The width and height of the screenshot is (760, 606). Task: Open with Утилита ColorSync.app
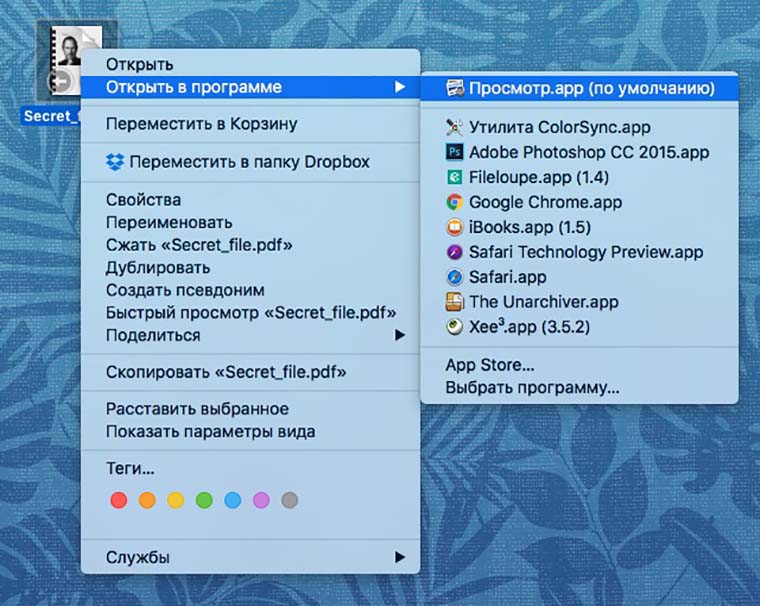click(579, 127)
